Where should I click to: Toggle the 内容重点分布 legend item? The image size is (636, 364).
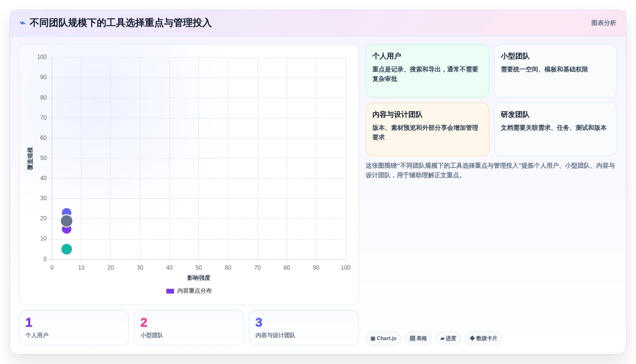[x=189, y=291]
